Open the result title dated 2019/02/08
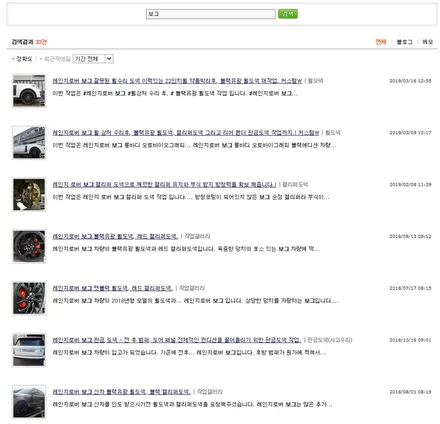The width and height of the screenshot is (440, 424). 164,184
